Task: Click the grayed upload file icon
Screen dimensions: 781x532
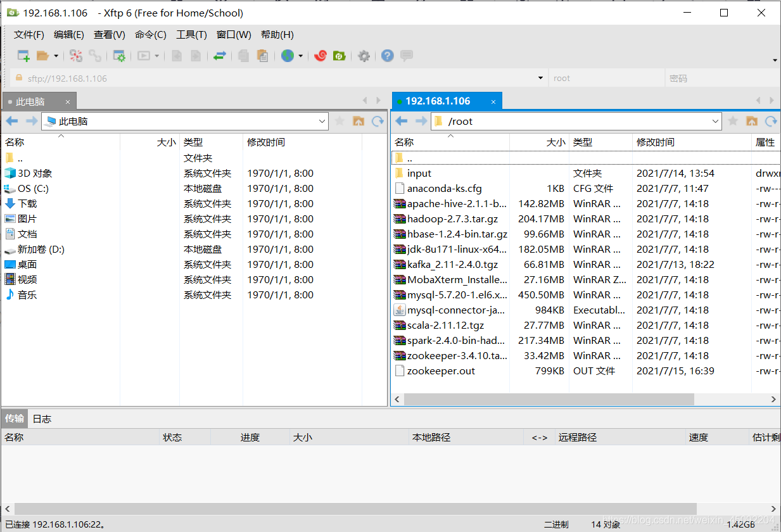Action: [177, 56]
